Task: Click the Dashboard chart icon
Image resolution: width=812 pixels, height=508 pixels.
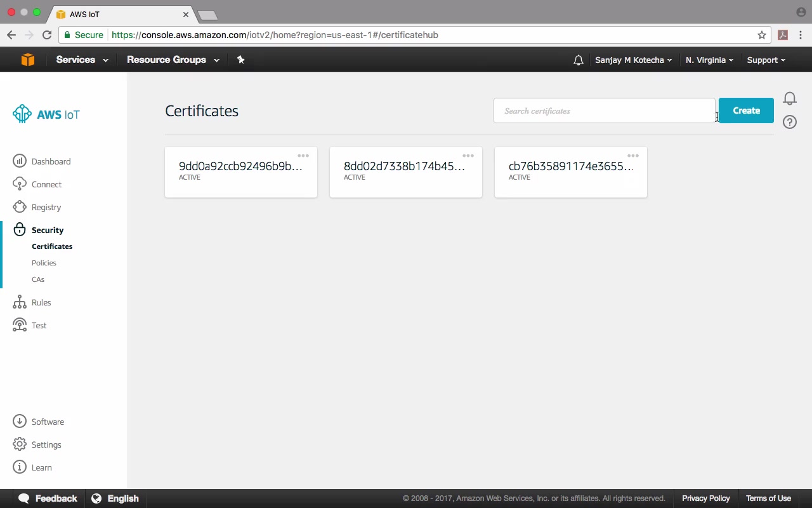Action: tap(20, 161)
